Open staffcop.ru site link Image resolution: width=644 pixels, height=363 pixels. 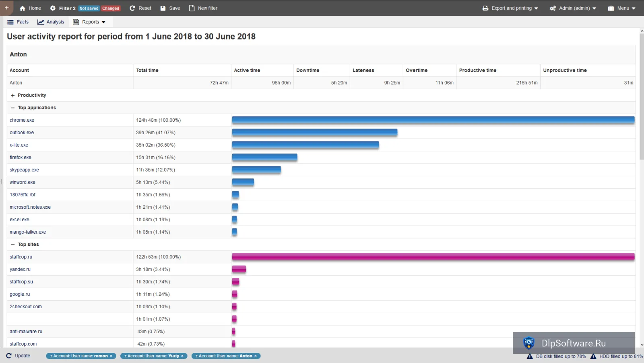point(21,257)
